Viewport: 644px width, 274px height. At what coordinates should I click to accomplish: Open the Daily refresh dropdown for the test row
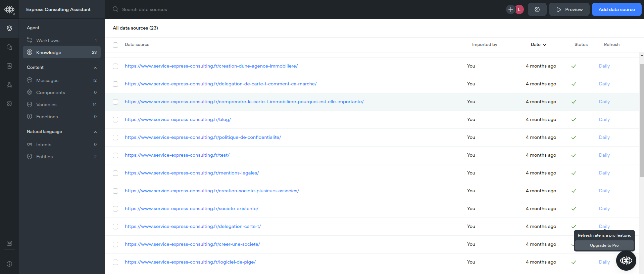tap(604, 155)
